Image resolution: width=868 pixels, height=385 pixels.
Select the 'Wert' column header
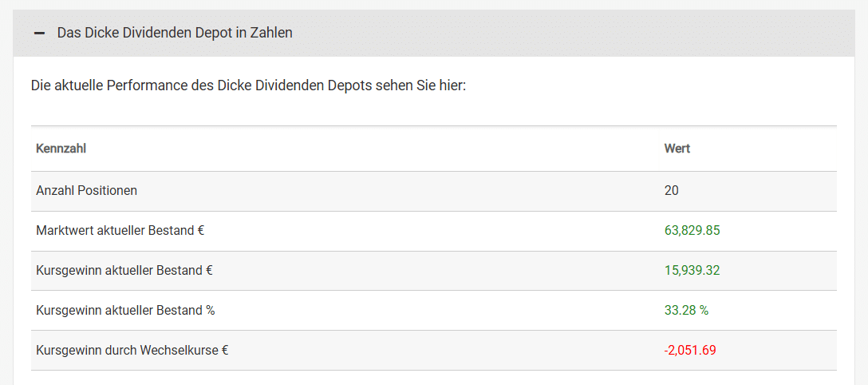pos(677,149)
